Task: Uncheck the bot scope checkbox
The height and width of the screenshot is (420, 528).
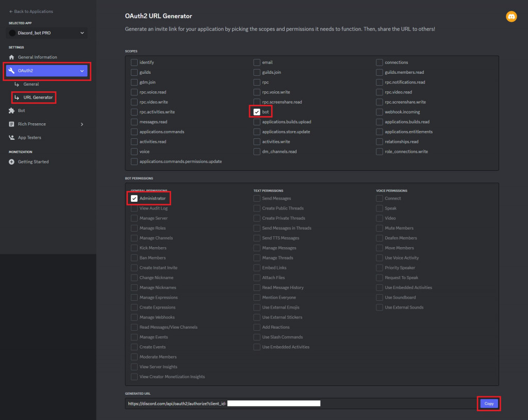Action: 257,112
